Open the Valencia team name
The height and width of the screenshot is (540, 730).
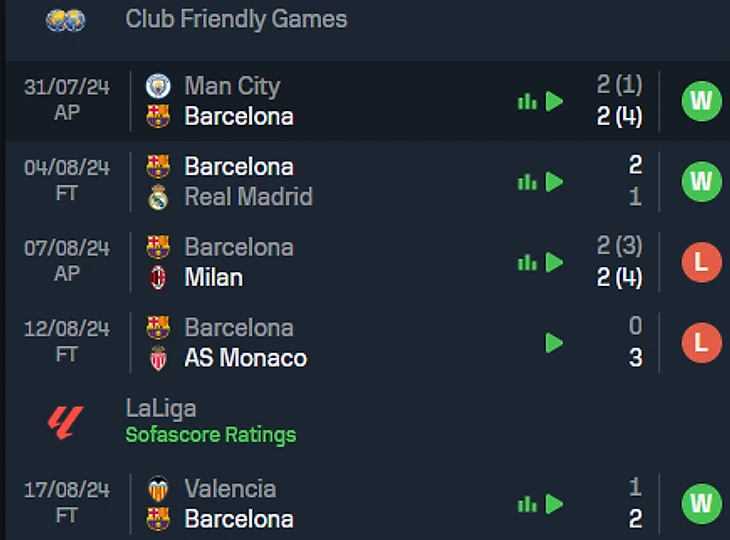coord(230,489)
